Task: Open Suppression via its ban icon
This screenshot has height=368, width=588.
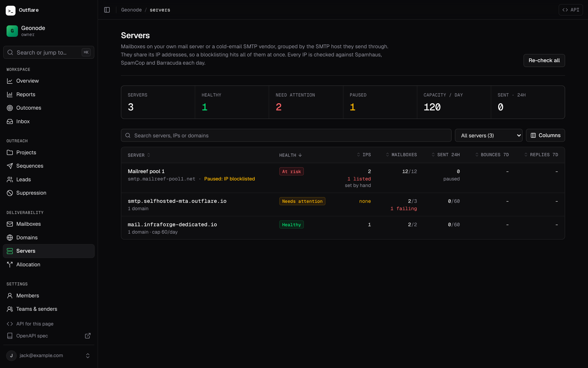Action: [10, 193]
